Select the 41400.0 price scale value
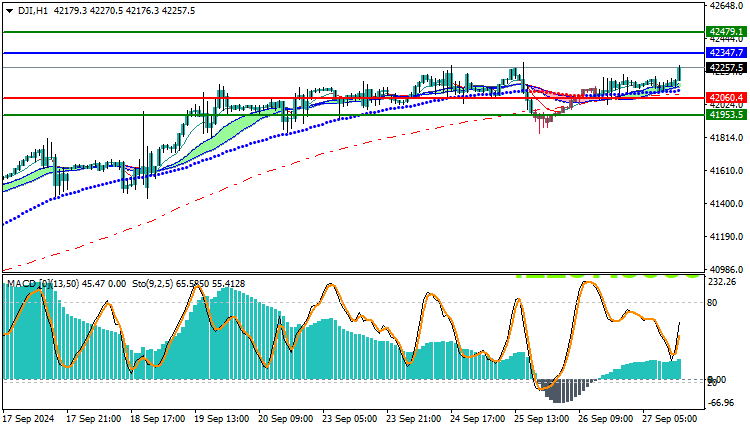 pos(726,204)
